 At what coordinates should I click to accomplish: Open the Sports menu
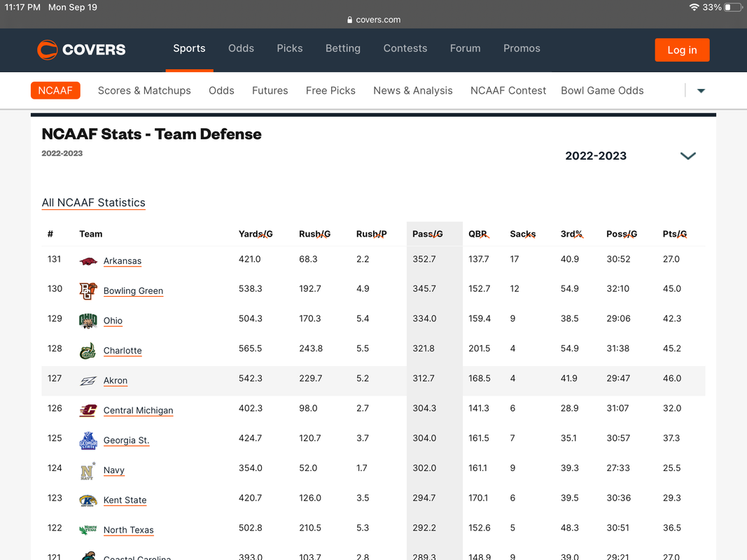coord(189,48)
